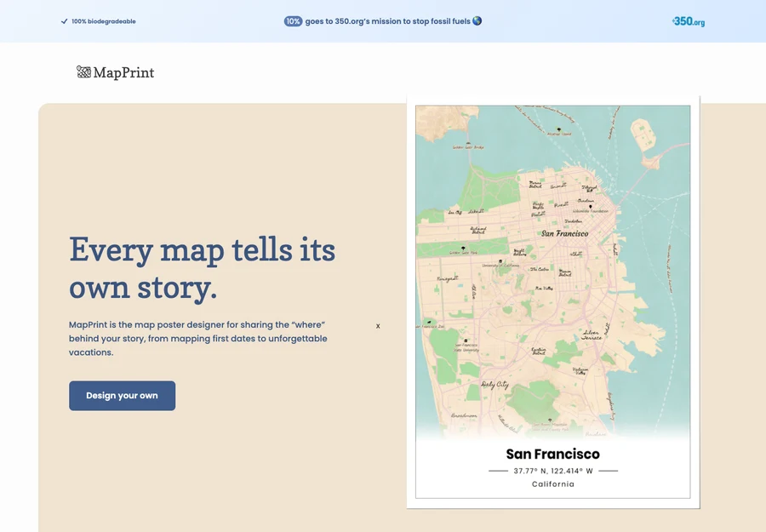Viewport: 766px width, 532px height.
Task: Click the banner text about 350.org's mission
Action: click(388, 21)
